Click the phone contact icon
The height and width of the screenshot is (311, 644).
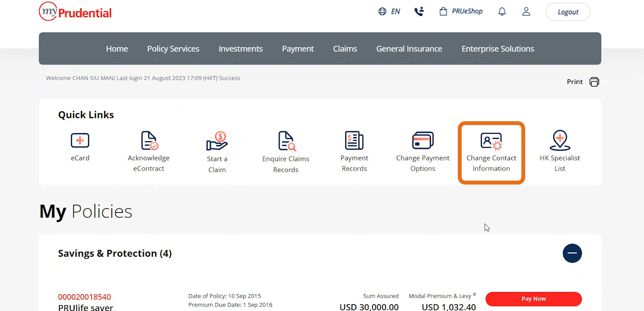[419, 11]
